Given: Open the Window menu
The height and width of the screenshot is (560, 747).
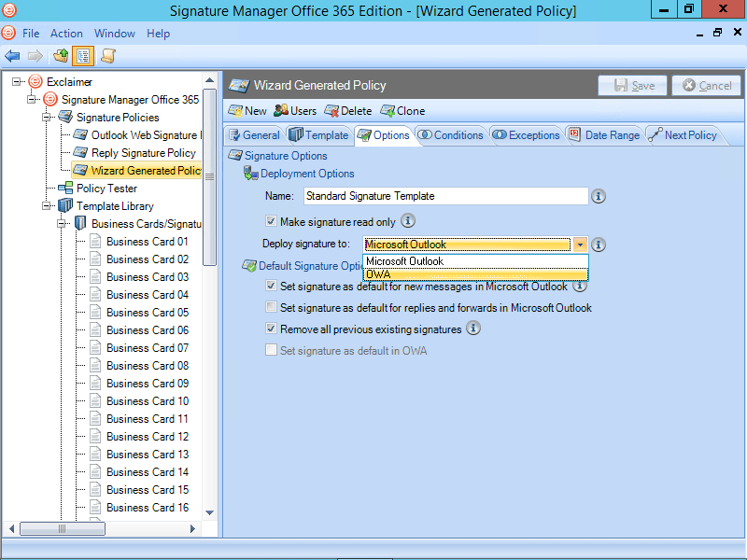Looking at the screenshot, I should (115, 34).
